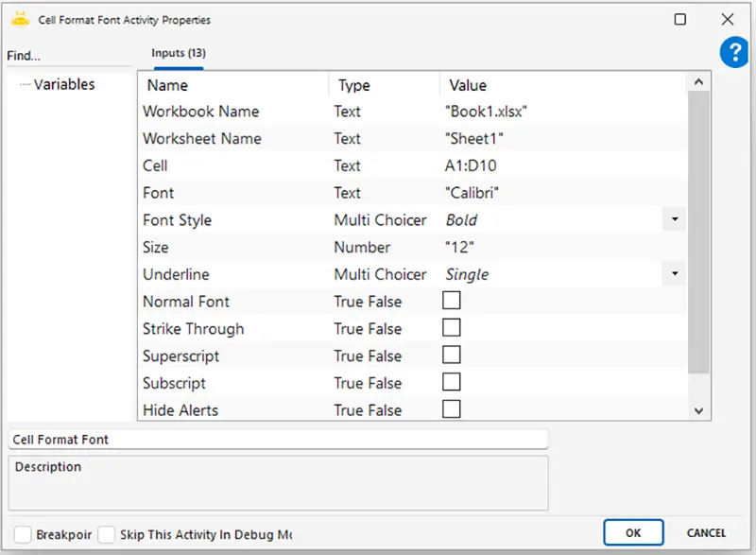Click the Type column header
This screenshot has height=555, width=756.
[x=353, y=85]
